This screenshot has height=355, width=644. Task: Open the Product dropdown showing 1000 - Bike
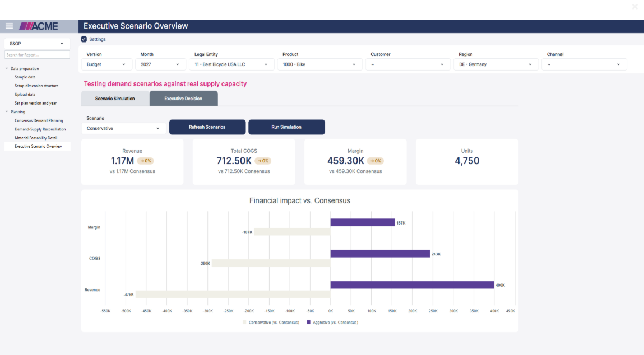point(319,64)
